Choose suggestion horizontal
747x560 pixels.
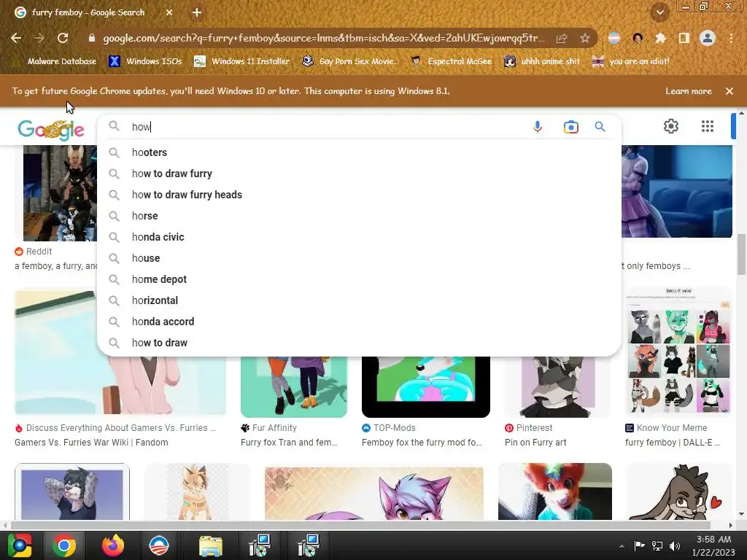point(359,300)
